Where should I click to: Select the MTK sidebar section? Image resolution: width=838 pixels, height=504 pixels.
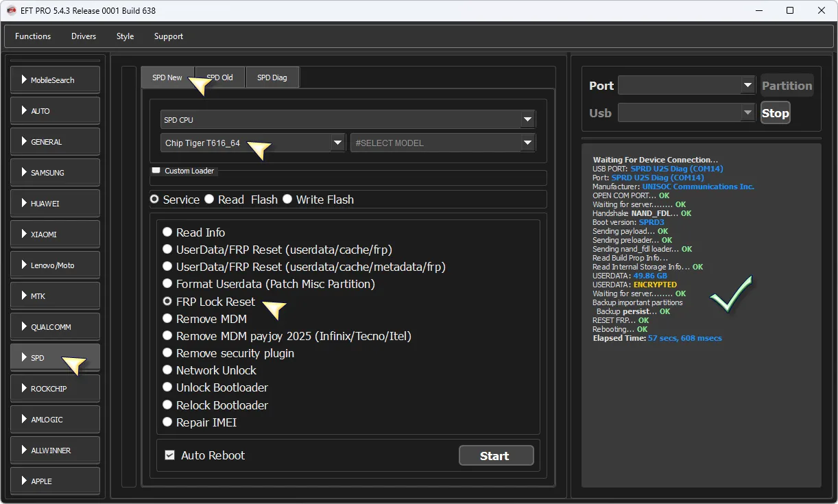(55, 296)
